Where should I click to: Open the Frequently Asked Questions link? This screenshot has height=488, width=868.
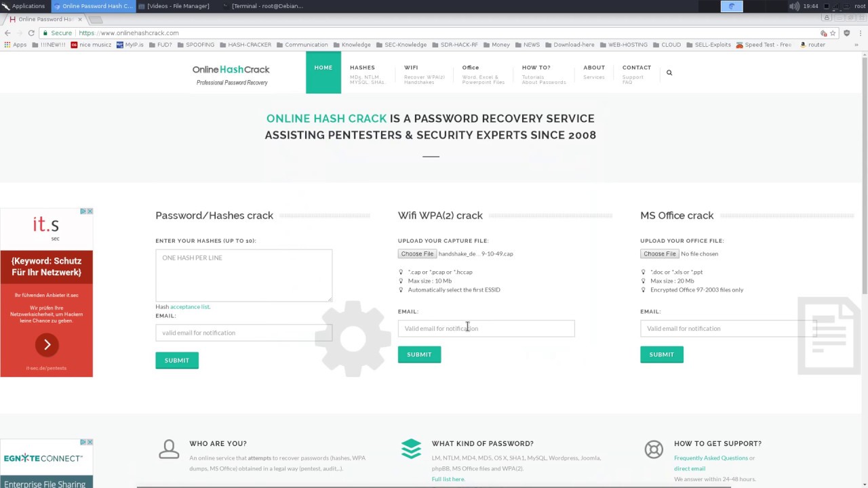click(x=711, y=458)
